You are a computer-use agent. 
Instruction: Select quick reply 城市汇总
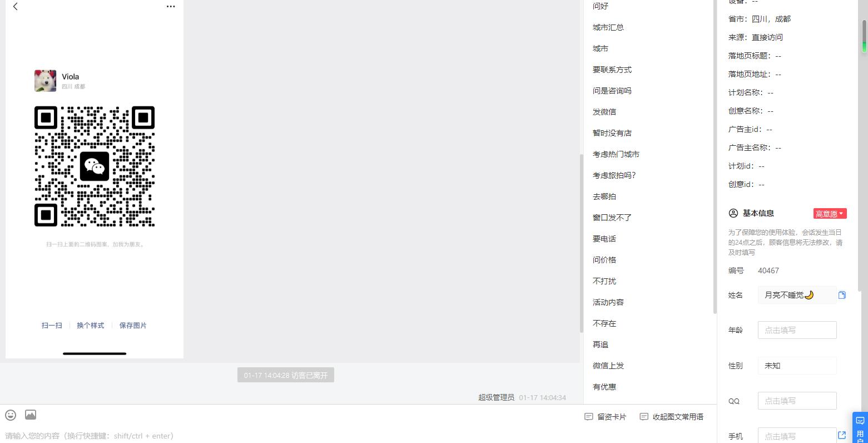click(x=608, y=27)
